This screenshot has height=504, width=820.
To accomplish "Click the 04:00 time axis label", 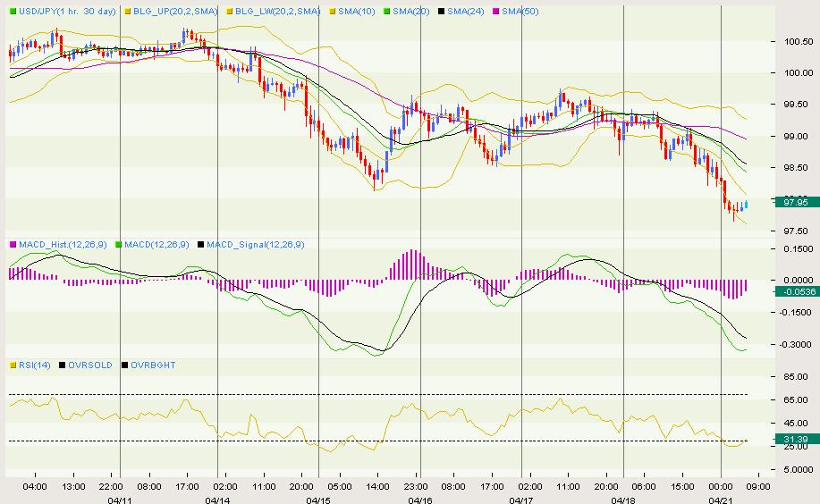I will pos(35,487).
